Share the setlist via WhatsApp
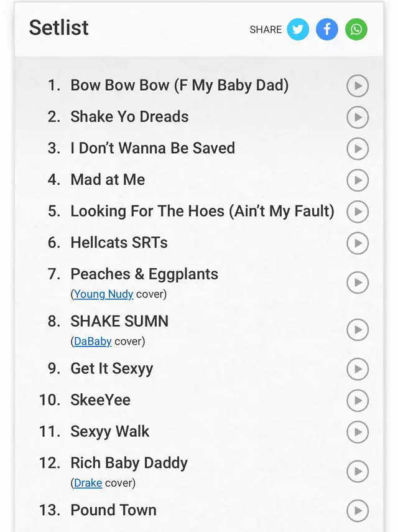 pos(356,29)
